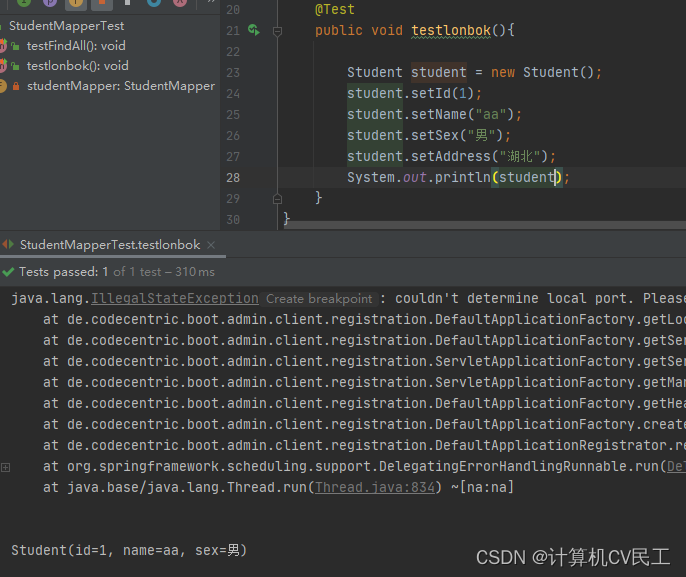Click line number 20 in gutter
This screenshot has width=686, height=577.
pyautogui.click(x=233, y=10)
